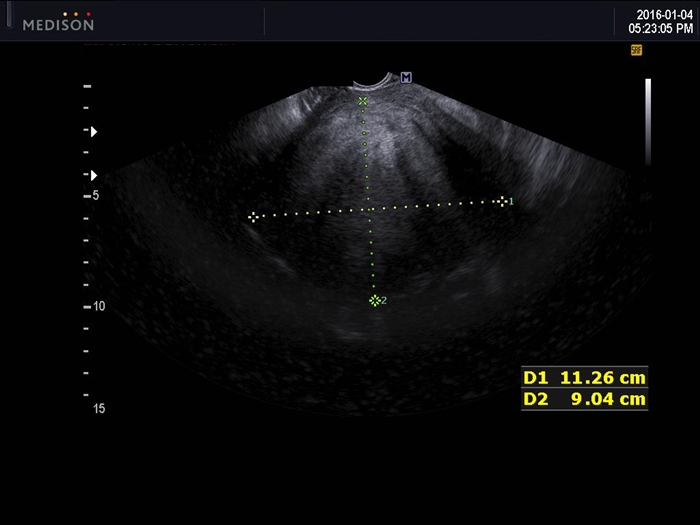This screenshot has height=525, width=700.
Task: Click the time 05:23:05 PM display
Action: click(661, 29)
